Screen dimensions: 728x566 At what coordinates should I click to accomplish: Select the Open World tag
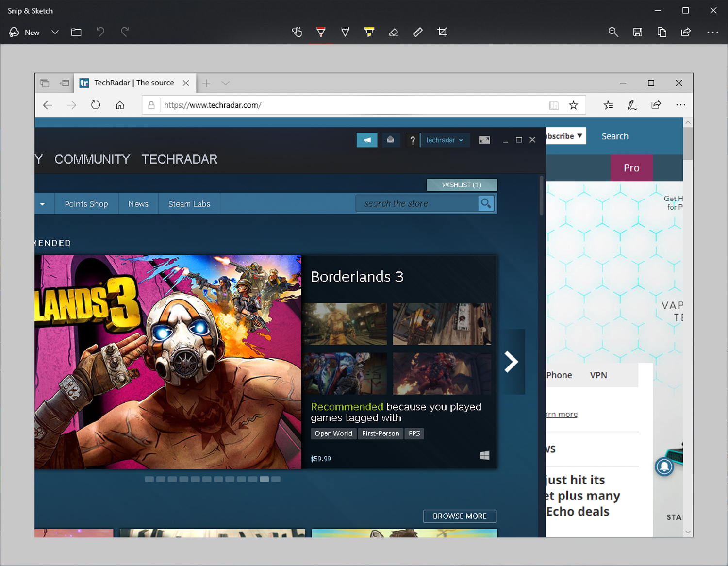click(x=333, y=433)
